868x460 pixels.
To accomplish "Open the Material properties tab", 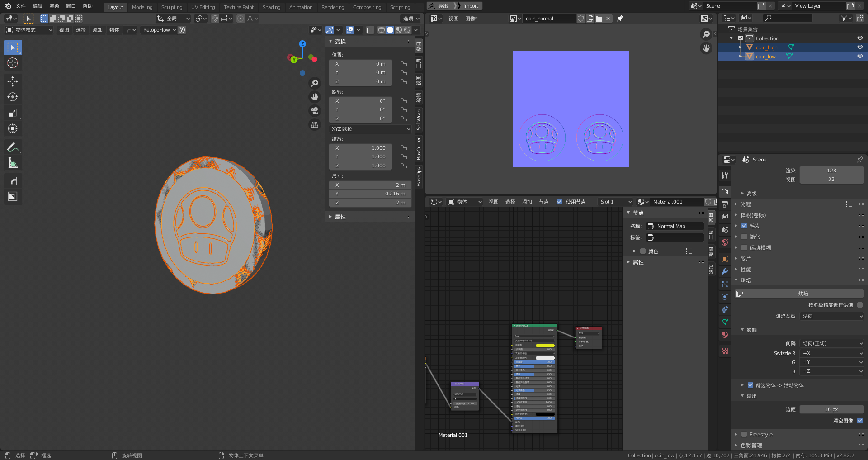I will [x=725, y=335].
